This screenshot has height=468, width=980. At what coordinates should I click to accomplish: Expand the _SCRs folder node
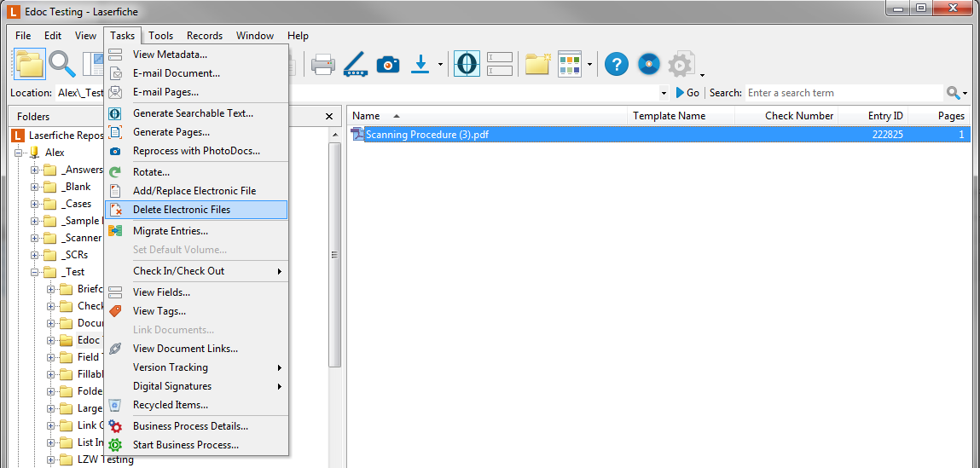coord(35,255)
